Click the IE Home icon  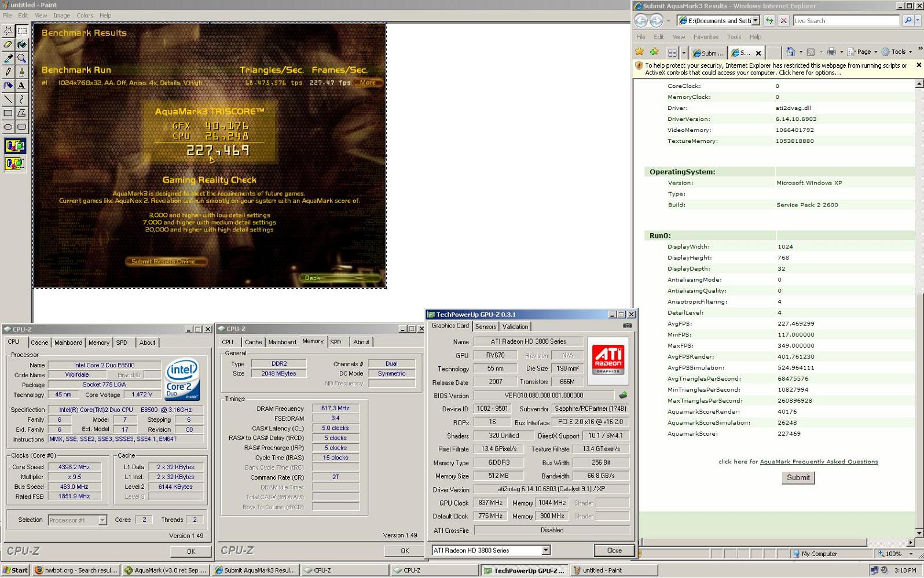[791, 52]
